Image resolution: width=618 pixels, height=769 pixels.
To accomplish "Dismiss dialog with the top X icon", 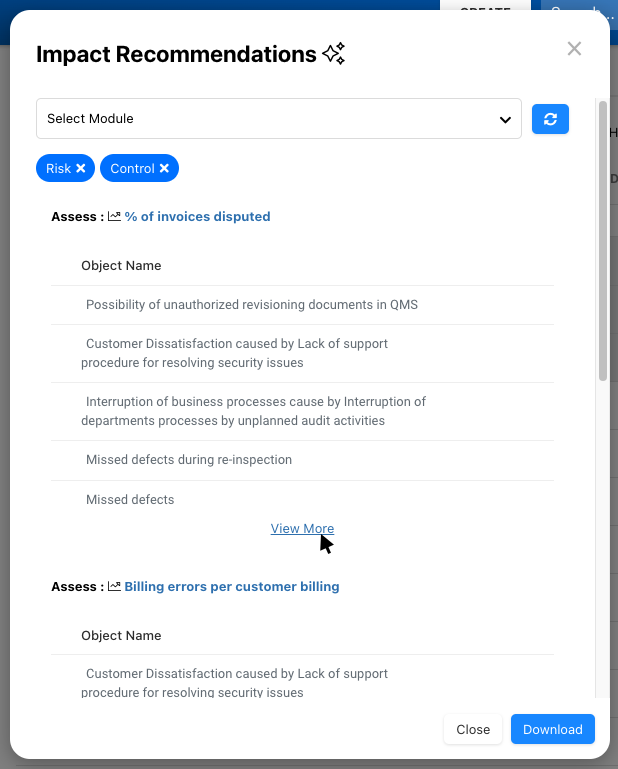I will click(x=574, y=49).
